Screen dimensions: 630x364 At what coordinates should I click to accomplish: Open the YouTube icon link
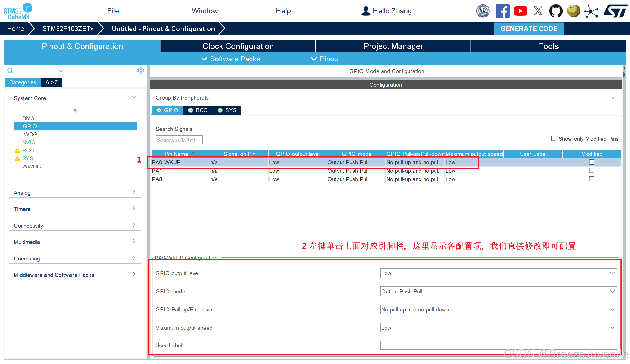(x=520, y=11)
